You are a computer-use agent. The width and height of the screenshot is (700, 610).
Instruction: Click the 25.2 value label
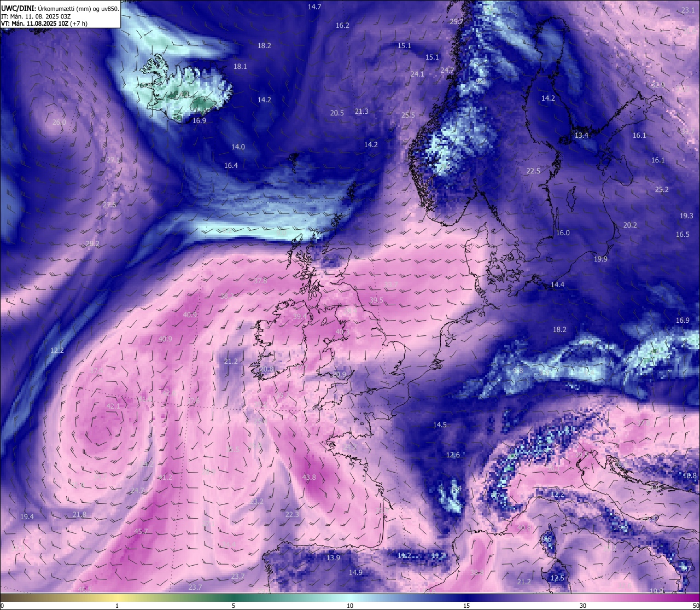click(662, 189)
